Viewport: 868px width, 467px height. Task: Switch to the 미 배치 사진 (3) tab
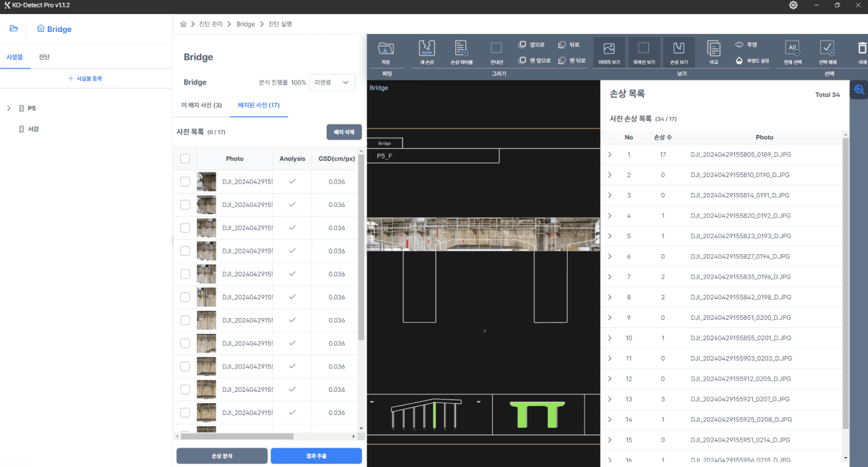(201, 105)
